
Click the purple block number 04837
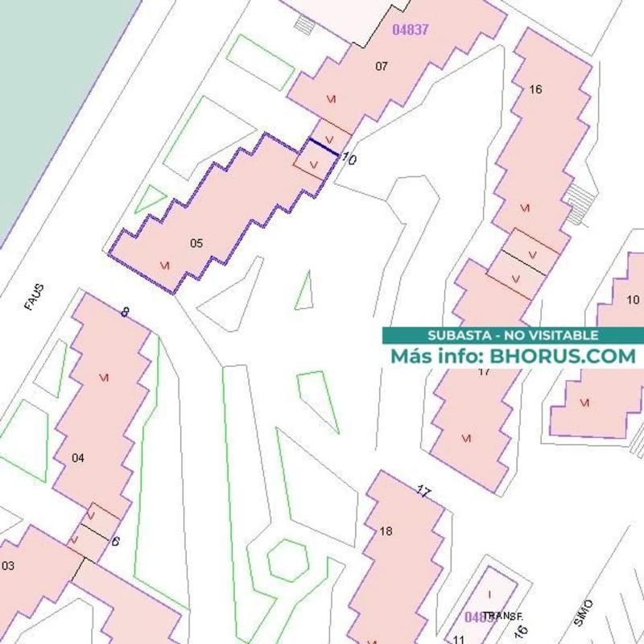click(x=410, y=30)
